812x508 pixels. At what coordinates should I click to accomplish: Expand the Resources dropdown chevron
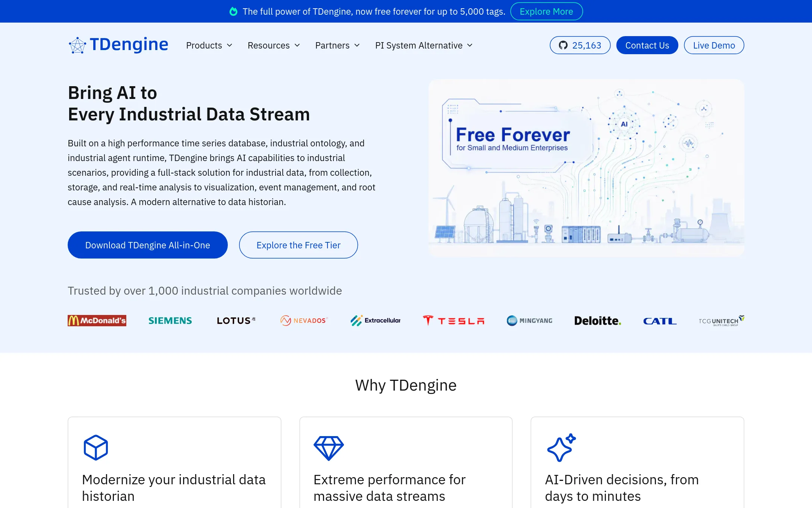(x=297, y=46)
